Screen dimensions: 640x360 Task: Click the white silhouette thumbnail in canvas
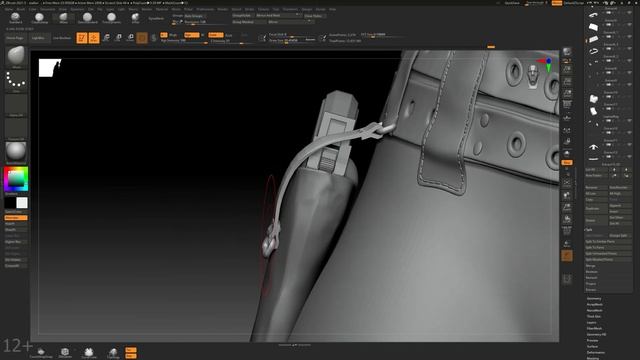(x=50, y=68)
